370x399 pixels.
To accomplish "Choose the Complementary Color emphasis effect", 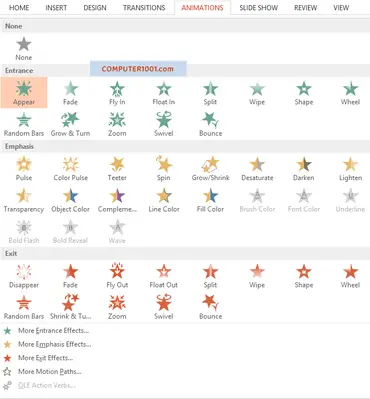I will [117, 200].
